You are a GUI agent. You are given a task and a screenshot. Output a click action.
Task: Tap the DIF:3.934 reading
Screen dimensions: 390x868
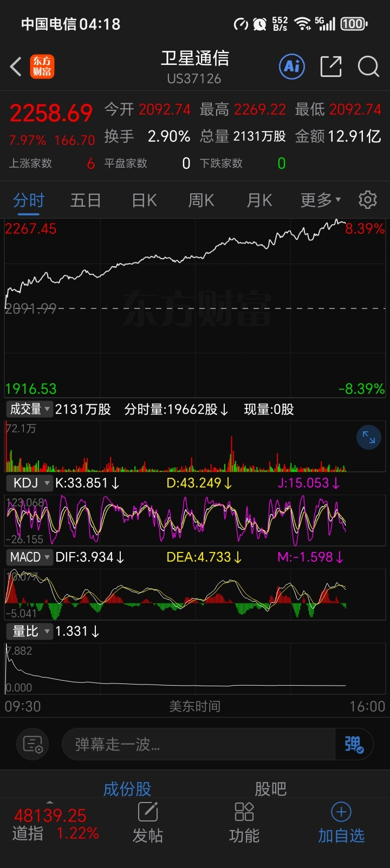point(90,557)
